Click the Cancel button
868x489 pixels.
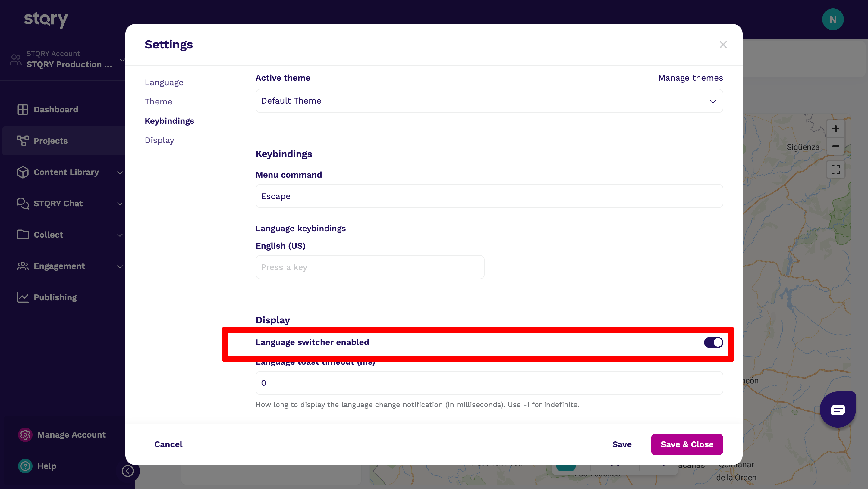coord(168,444)
